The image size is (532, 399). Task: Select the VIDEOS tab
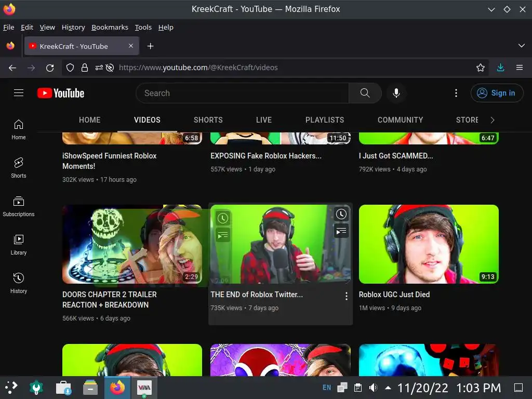(147, 120)
